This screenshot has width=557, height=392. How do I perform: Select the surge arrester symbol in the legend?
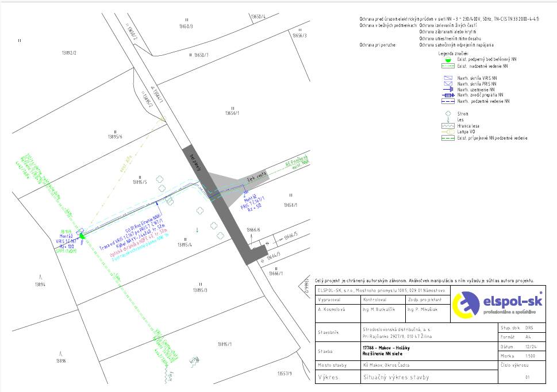point(448,95)
